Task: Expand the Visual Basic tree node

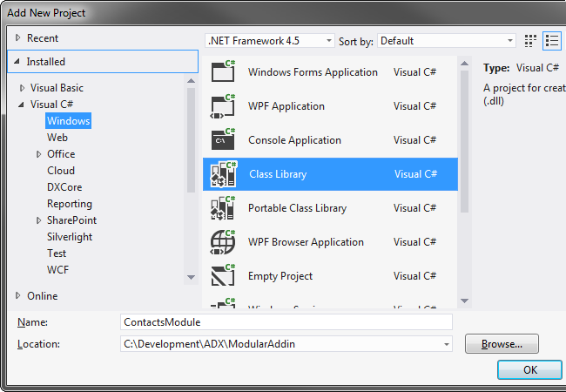Action: coord(22,88)
